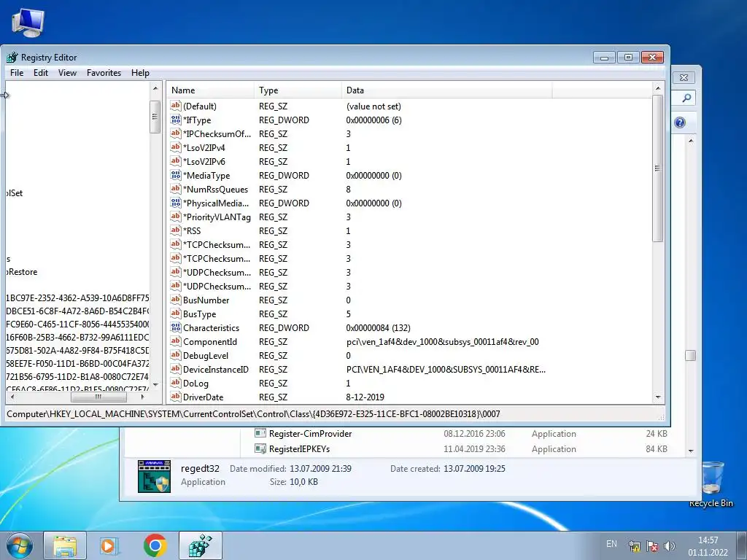The image size is (747, 560).
Task: Click the tree pane scroll-up arrow
Action: pyautogui.click(x=155, y=88)
